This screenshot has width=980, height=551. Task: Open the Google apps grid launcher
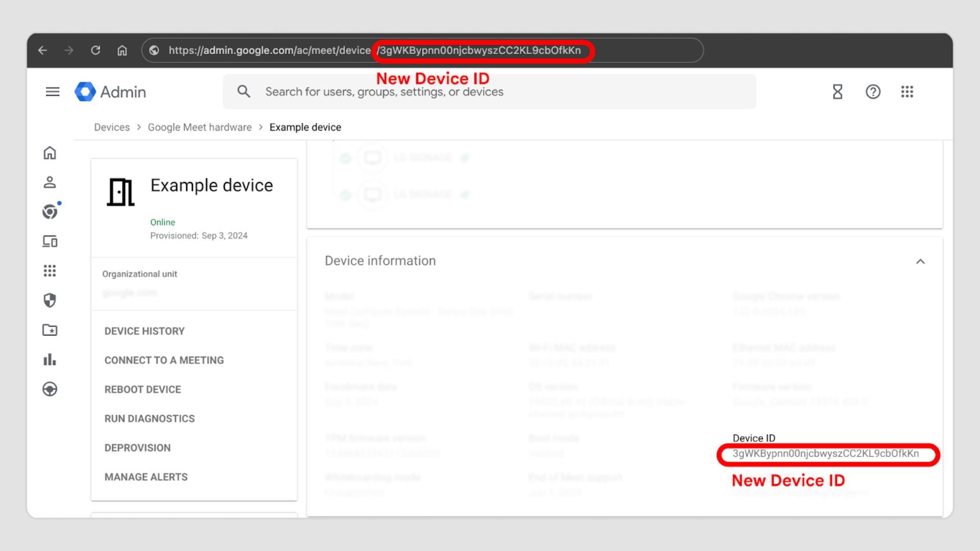pyautogui.click(x=907, y=92)
